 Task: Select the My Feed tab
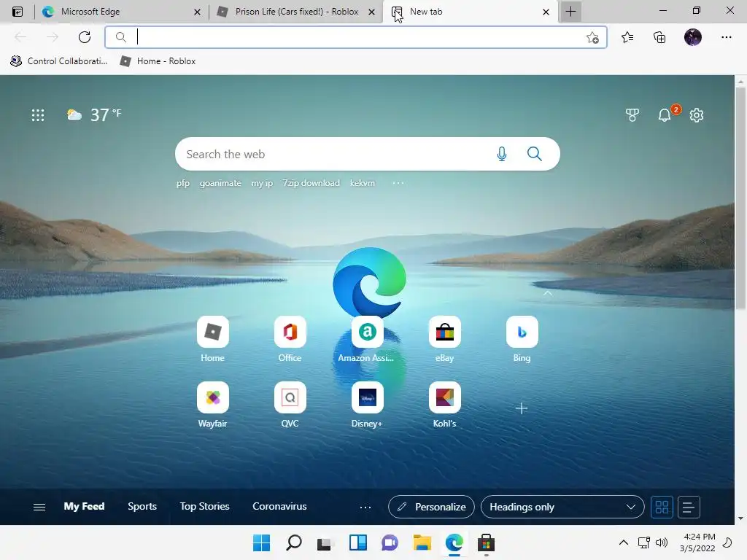(x=85, y=507)
